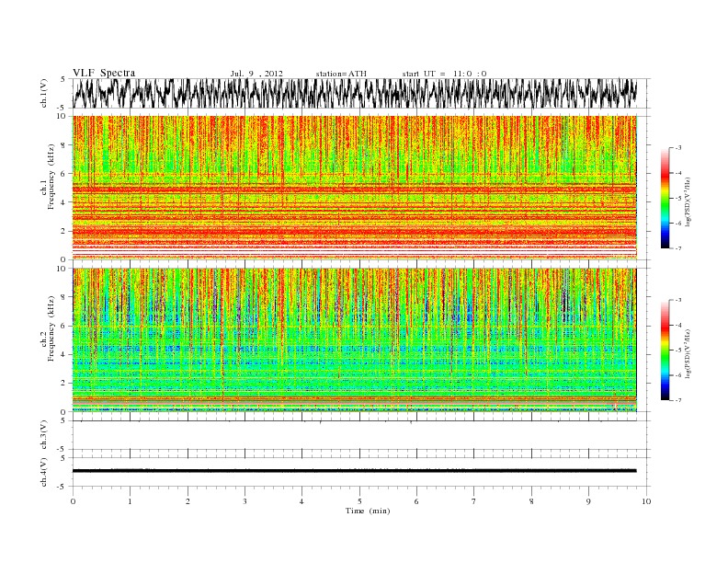Click time axis tick label "1"
The height and width of the screenshot is (563, 728).
pyautogui.click(x=130, y=501)
